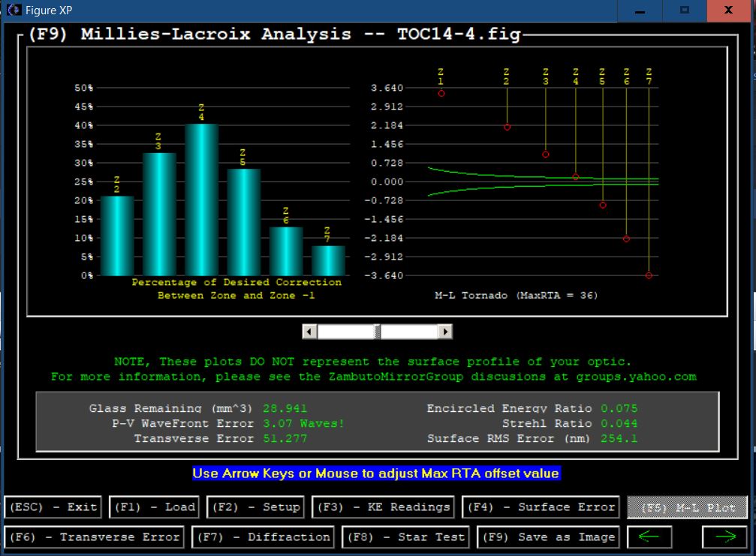Minimize the Figure XP window

640,11
